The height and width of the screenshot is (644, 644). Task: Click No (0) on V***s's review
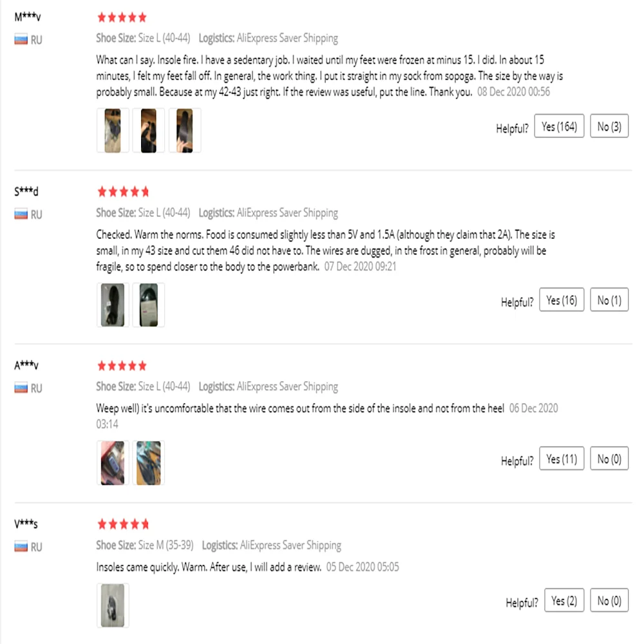[609, 601]
